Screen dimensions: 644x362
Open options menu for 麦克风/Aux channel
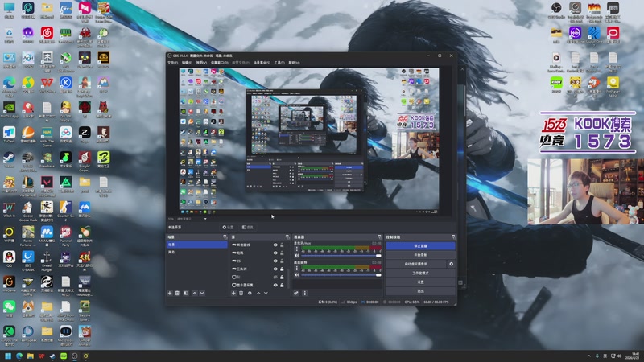coord(297,249)
